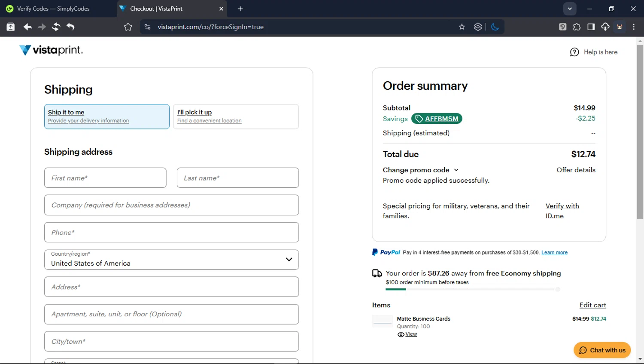View the Matte Business Cards preview eye

tap(401, 334)
